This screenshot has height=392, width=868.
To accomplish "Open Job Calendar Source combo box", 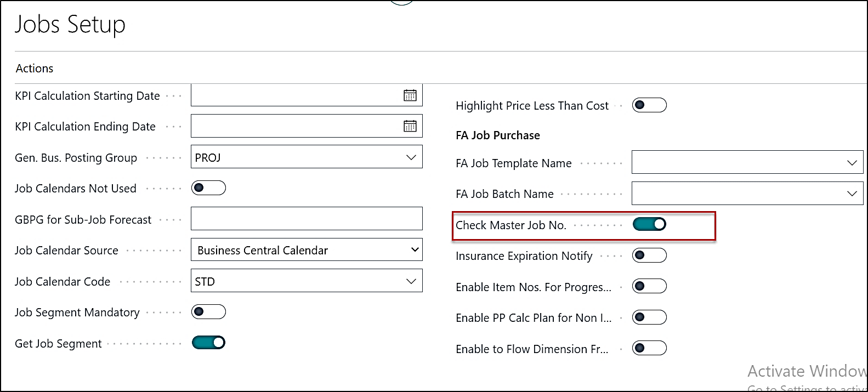I will click(x=306, y=250).
